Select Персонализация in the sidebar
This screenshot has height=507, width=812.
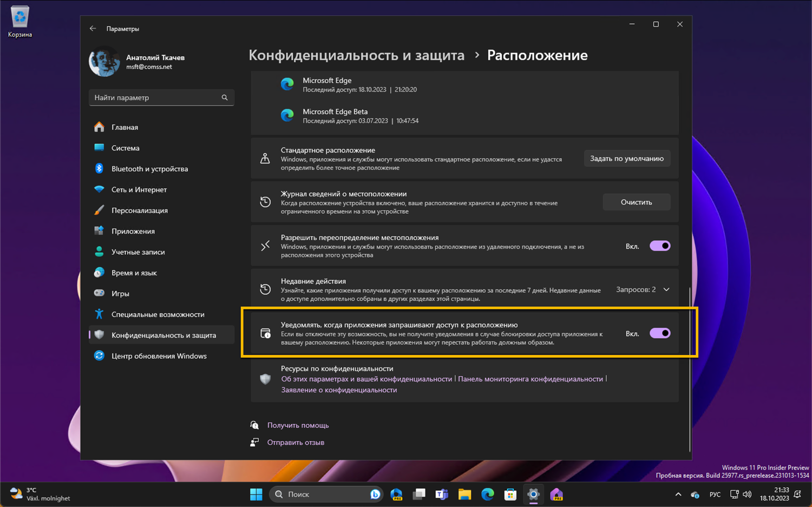click(x=161, y=210)
